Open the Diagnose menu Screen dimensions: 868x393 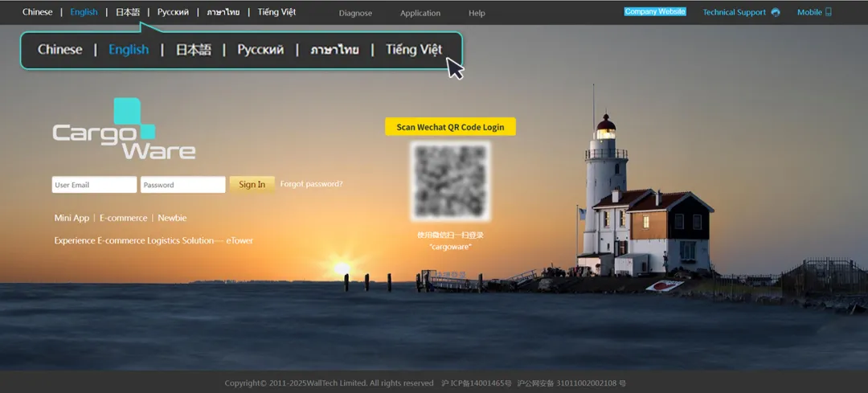pyautogui.click(x=355, y=13)
